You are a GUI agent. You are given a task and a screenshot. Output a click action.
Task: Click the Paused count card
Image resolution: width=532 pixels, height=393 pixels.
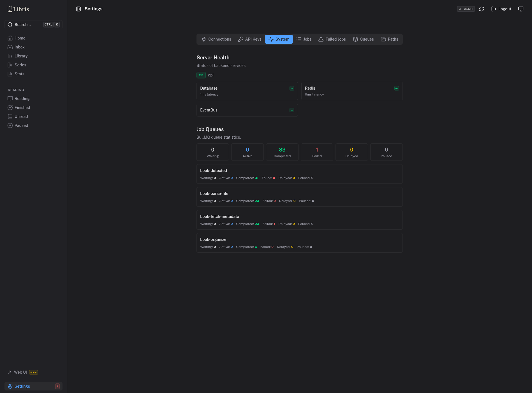click(x=387, y=152)
